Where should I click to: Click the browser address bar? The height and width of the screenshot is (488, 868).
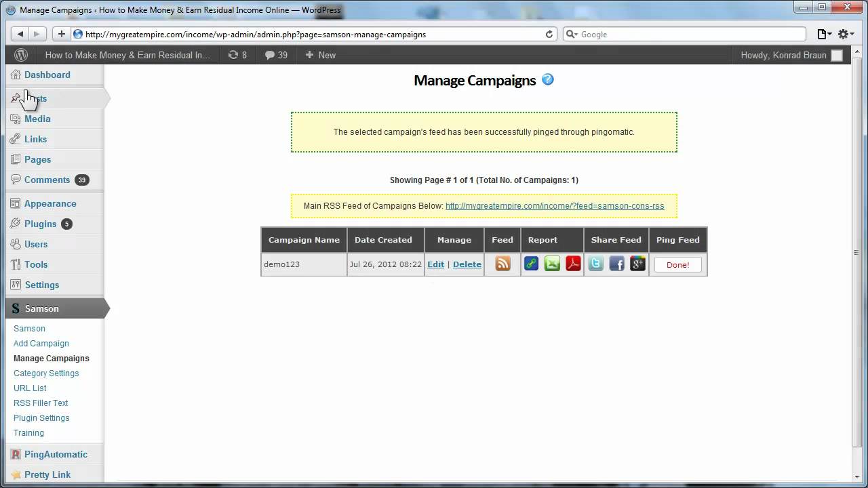click(315, 34)
